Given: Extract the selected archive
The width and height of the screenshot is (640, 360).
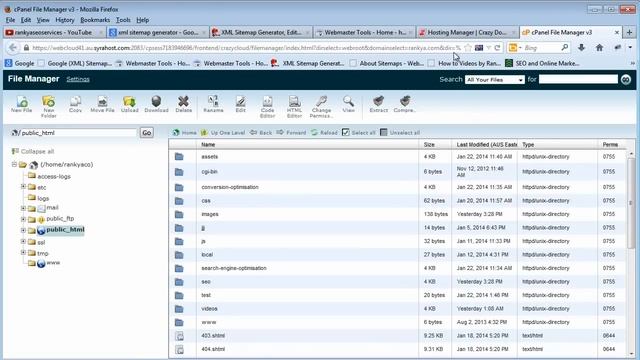Looking at the screenshot, I should click(x=378, y=104).
